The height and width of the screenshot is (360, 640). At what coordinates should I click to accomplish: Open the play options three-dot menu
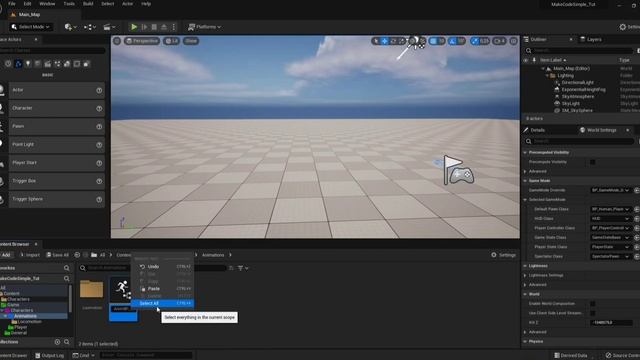pyautogui.click(x=173, y=27)
